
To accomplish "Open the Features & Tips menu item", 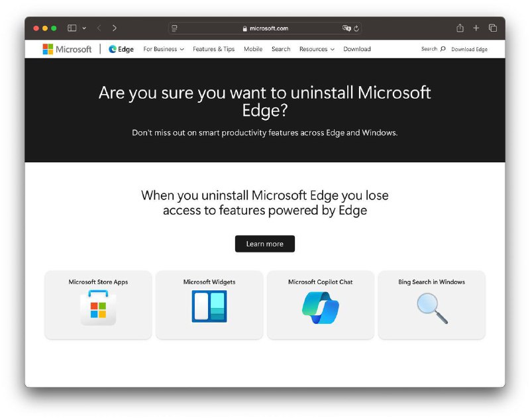I will tap(213, 49).
